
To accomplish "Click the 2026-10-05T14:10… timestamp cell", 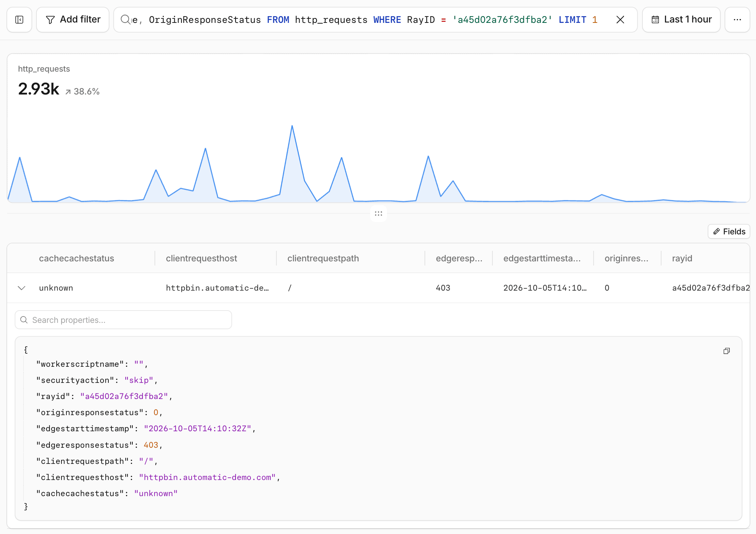I will 545,288.
